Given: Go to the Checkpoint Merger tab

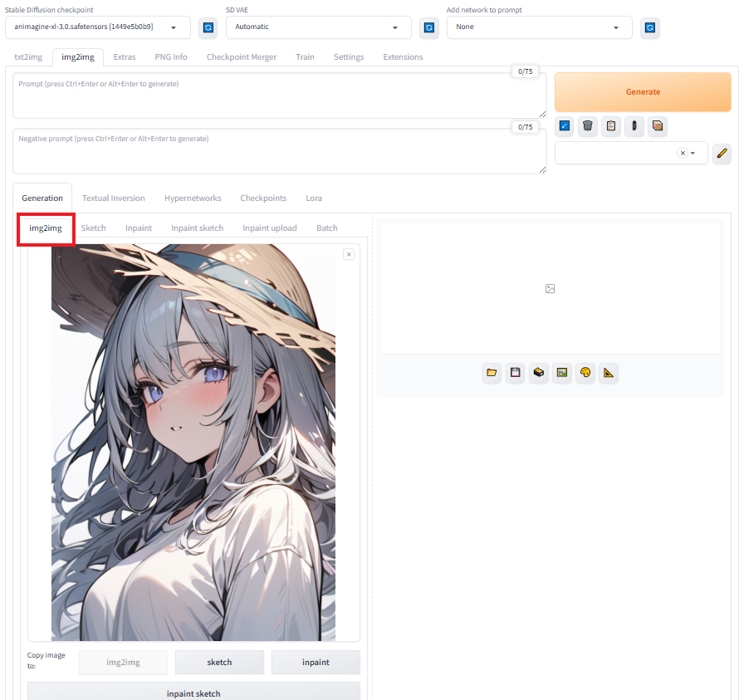Looking at the screenshot, I should [242, 57].
